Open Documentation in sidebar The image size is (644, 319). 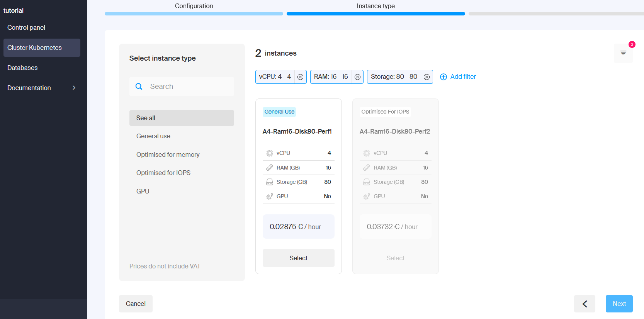(42, 88)
